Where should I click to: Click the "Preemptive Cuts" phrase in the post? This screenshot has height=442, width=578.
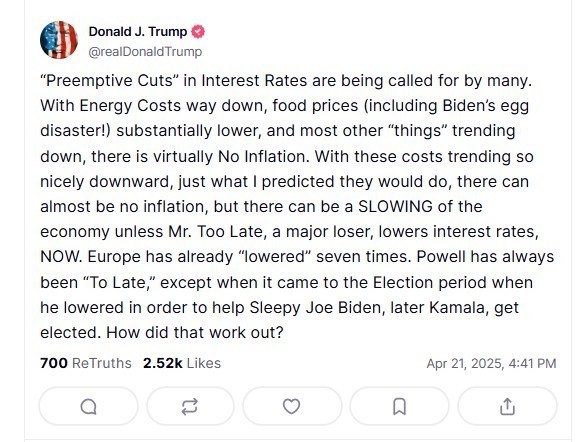click(x=109, y=81)
